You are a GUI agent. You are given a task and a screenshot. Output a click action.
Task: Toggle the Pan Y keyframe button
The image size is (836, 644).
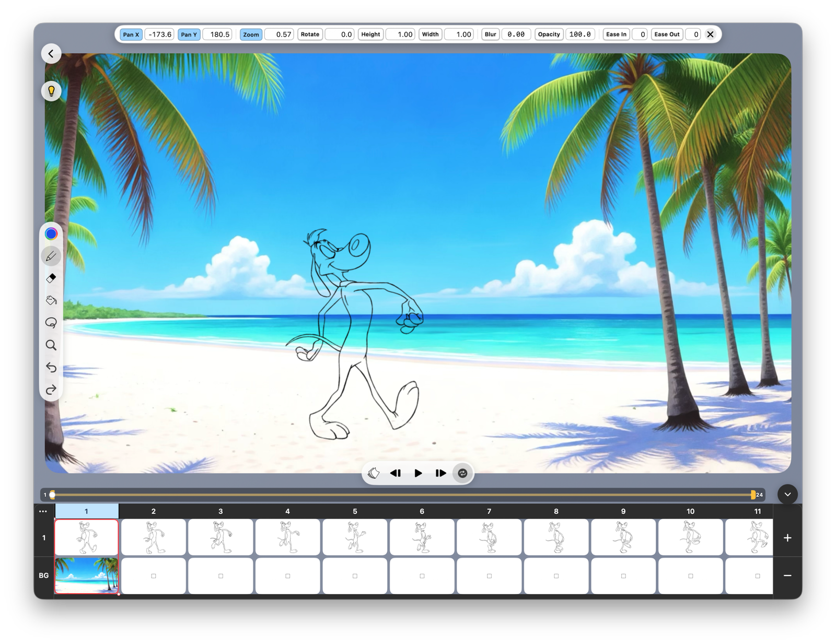pyautogui.click(x=189, y=34)
